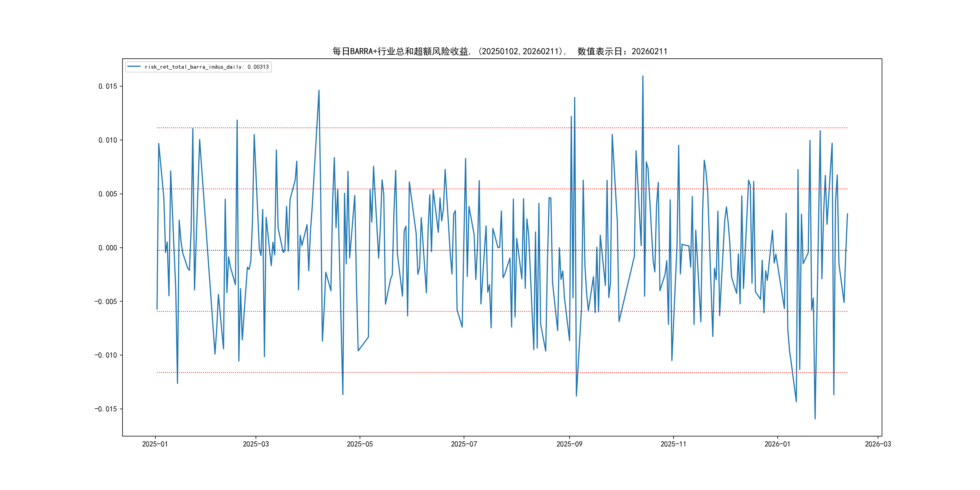Click the -0.010 y-axis tick label
Screen dimensions: 980x490
106,355
